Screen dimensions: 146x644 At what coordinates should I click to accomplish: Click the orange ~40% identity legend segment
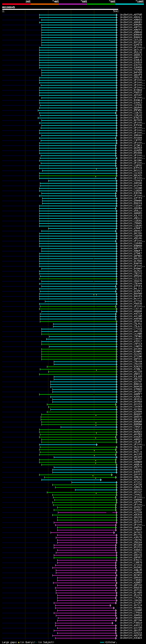tap(45, 4)
